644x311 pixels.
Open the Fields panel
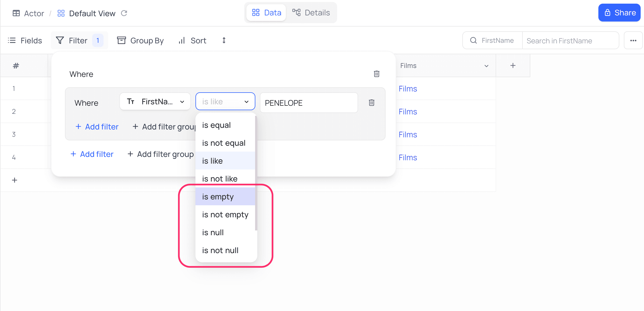pyautogui.click(x=25, y=40)
